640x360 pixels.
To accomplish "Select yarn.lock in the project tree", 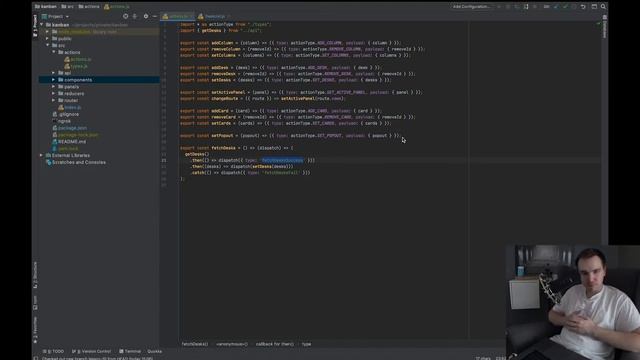I will (68, 149).
